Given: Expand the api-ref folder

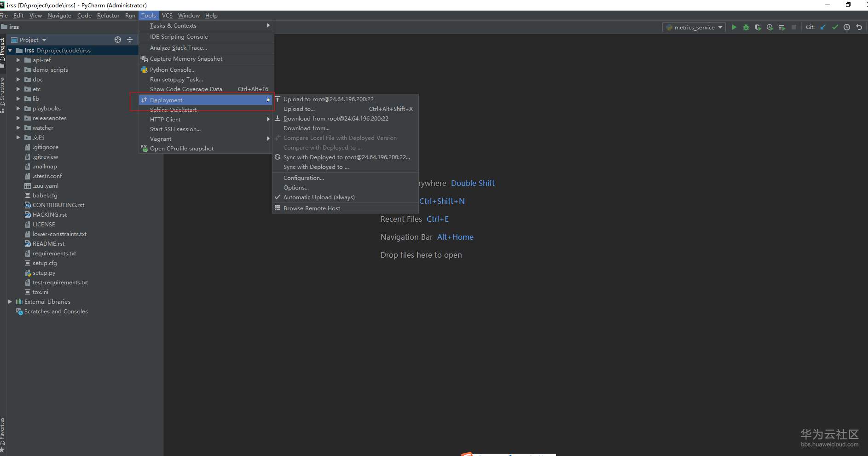Looking at the screenshot, I should (18, 60).
